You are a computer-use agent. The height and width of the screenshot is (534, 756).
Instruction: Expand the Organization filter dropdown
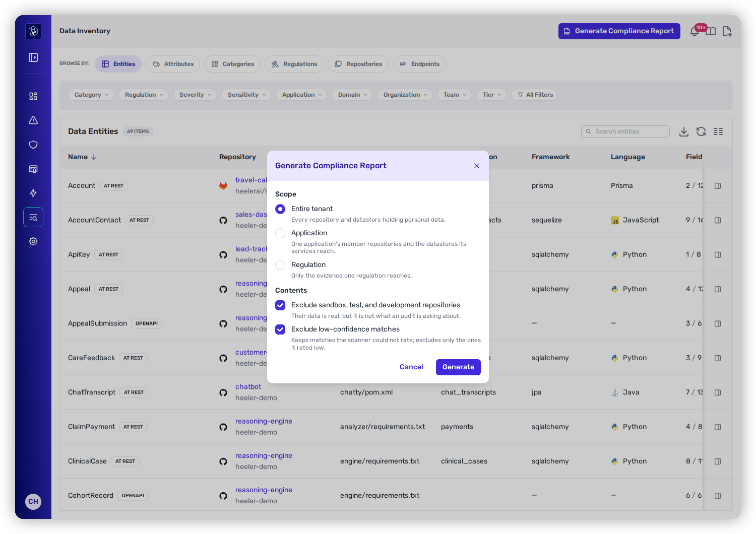pyautogui.click(x=405, y=95)
